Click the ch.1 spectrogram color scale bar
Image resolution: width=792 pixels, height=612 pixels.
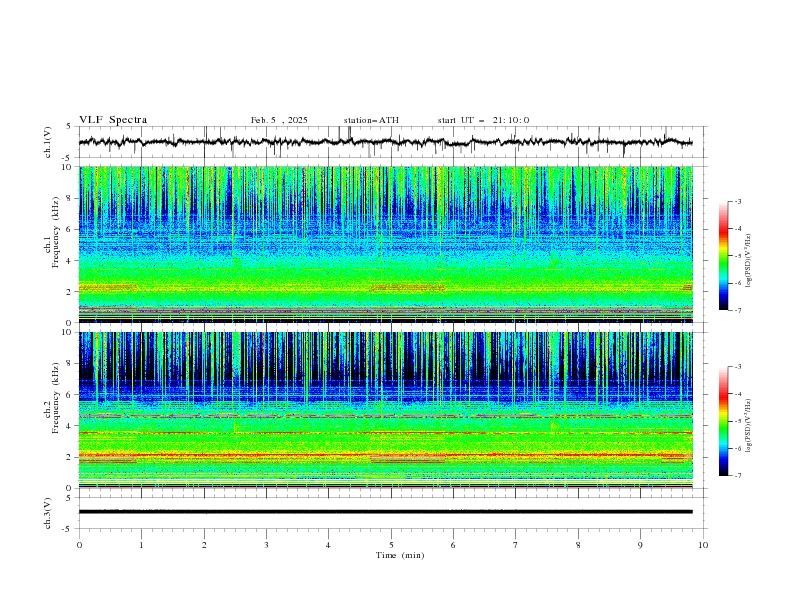723,256
